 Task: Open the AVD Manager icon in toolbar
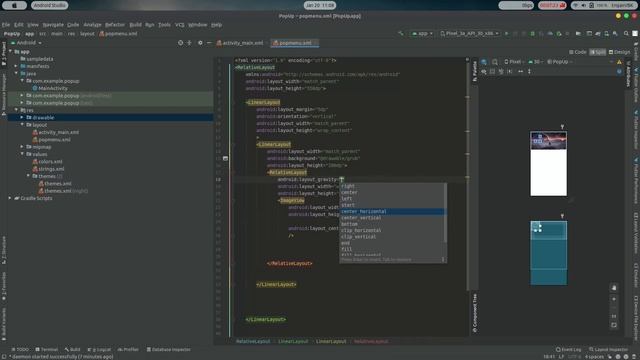(607, 33)
